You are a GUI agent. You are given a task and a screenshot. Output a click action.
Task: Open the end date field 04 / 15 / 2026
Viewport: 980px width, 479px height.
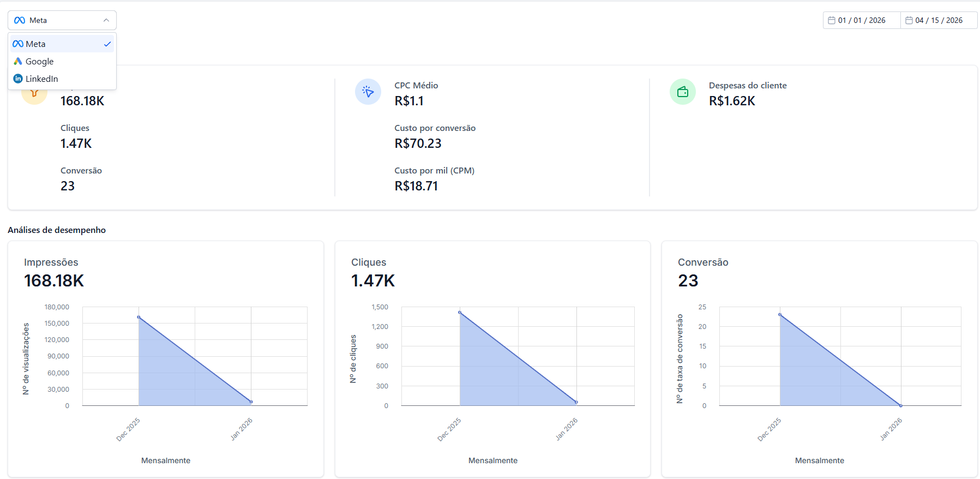tap(939, 20)
